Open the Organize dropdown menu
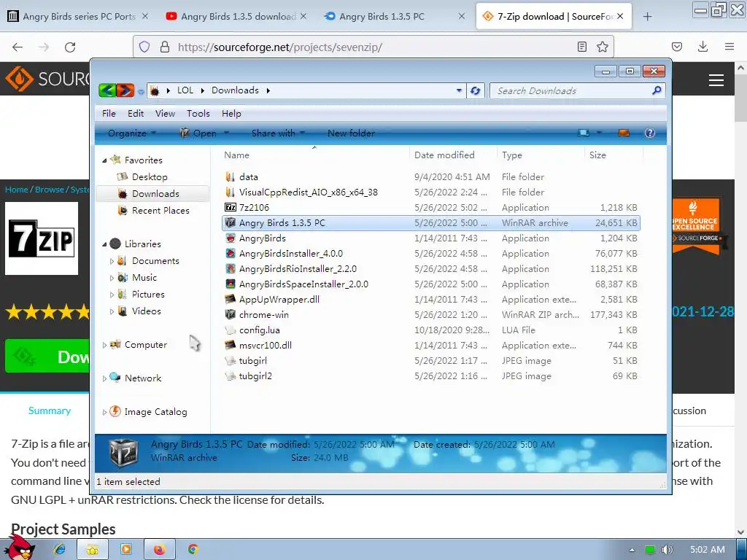This screenshot has width=747, height=560. click(132, 133)
